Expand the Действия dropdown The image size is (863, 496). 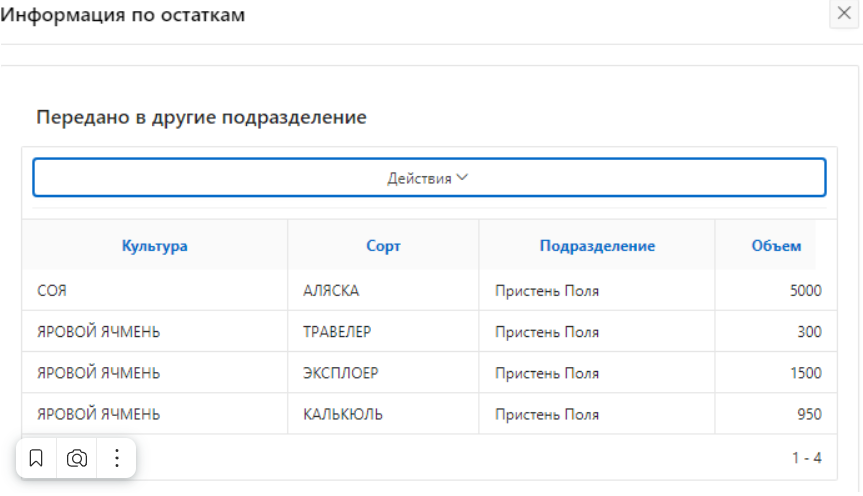click(429, 178)
